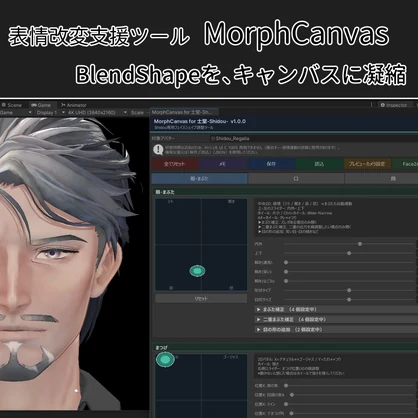Select the 口 mouth category tab
The image size is (418, 418).
296,179
